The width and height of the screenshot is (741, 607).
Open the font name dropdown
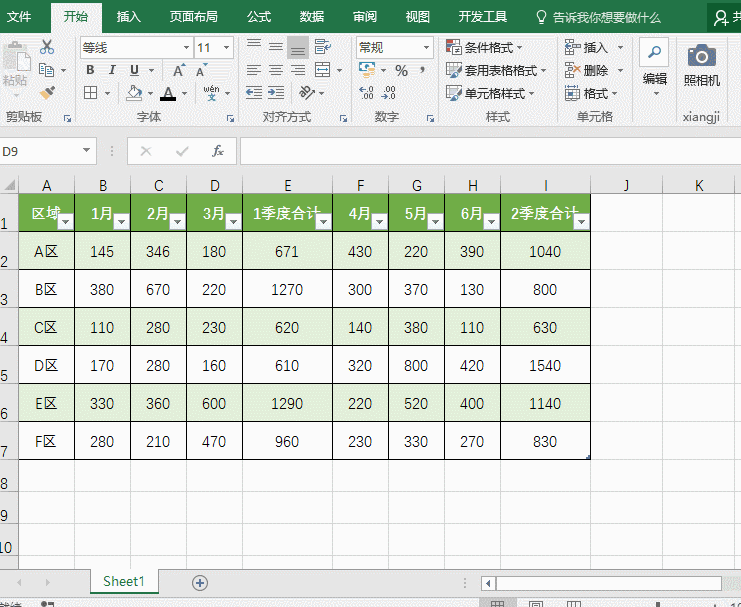click(186, 48)
